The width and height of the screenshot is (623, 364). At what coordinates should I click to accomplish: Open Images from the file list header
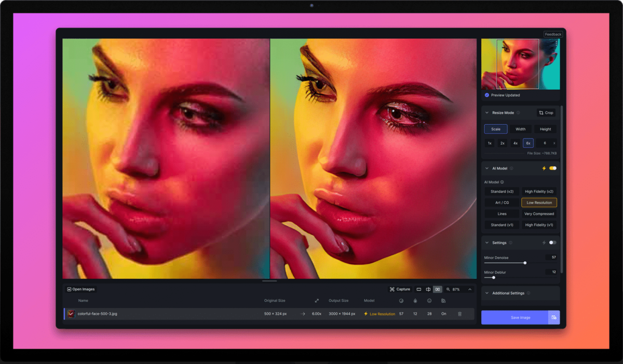tap(80, 289)
